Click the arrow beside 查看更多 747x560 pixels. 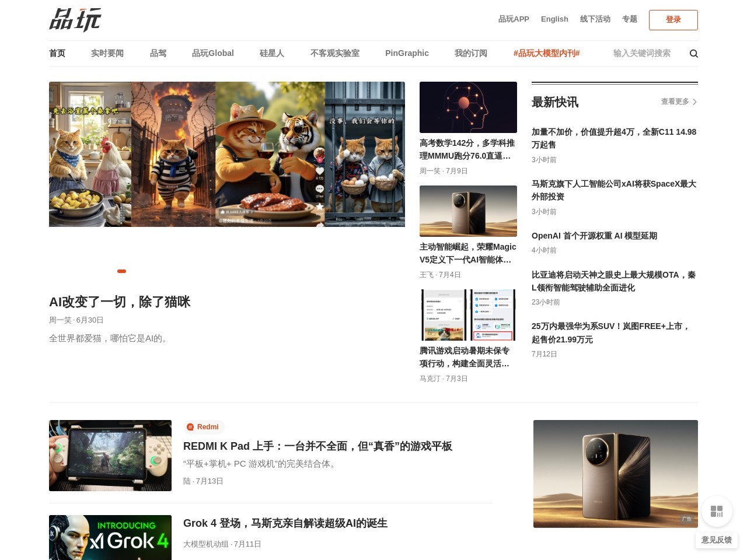[x=694, y=101]
